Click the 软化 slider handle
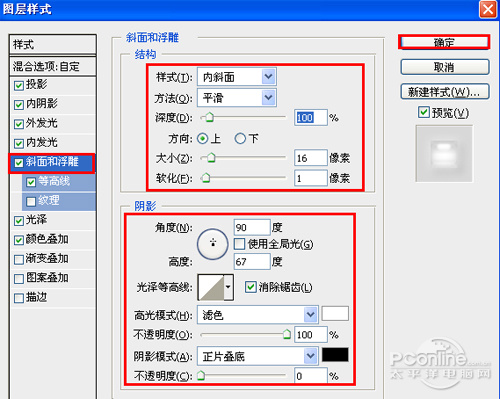 pyautogui.click(x=206, y=178)
